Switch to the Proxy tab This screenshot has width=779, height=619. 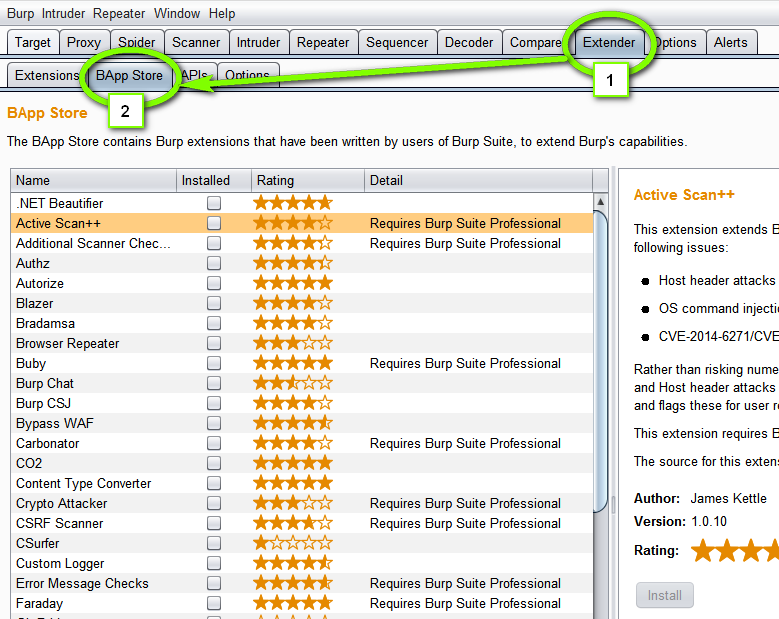point(84,42)
